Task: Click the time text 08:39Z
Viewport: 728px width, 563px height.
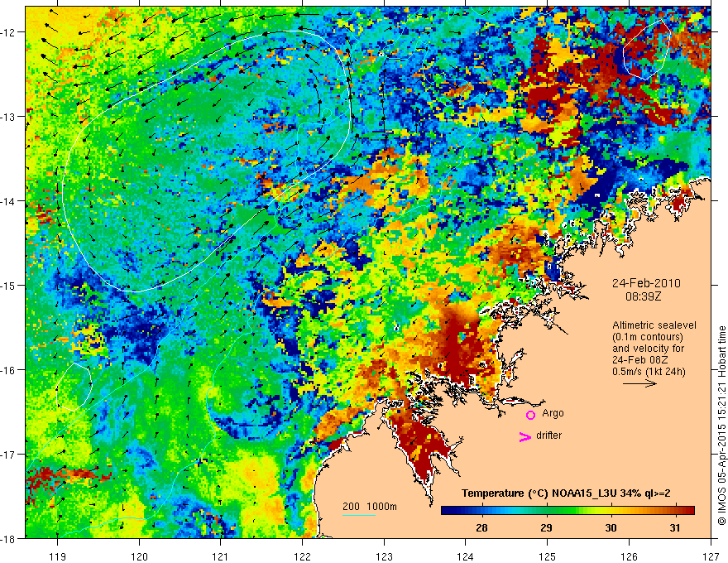Action: 643,296
